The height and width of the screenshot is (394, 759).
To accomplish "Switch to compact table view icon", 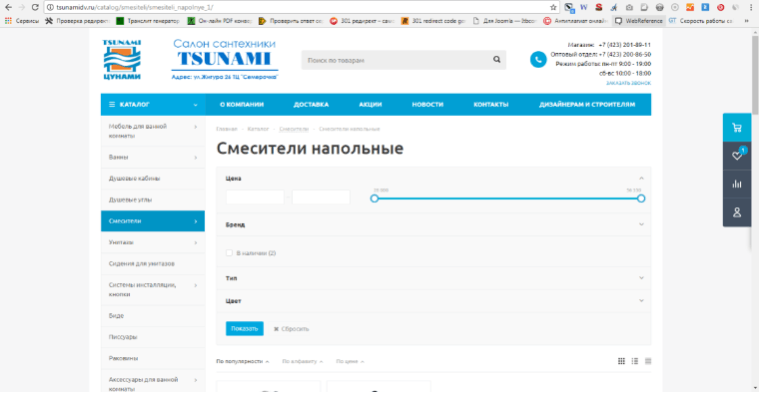I will (x=648, y=361).
